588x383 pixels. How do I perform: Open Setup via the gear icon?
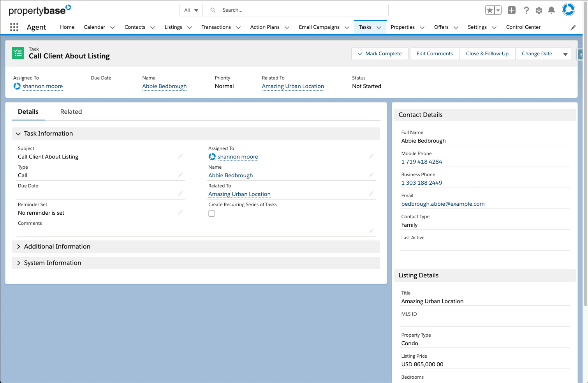click(539, 11)
